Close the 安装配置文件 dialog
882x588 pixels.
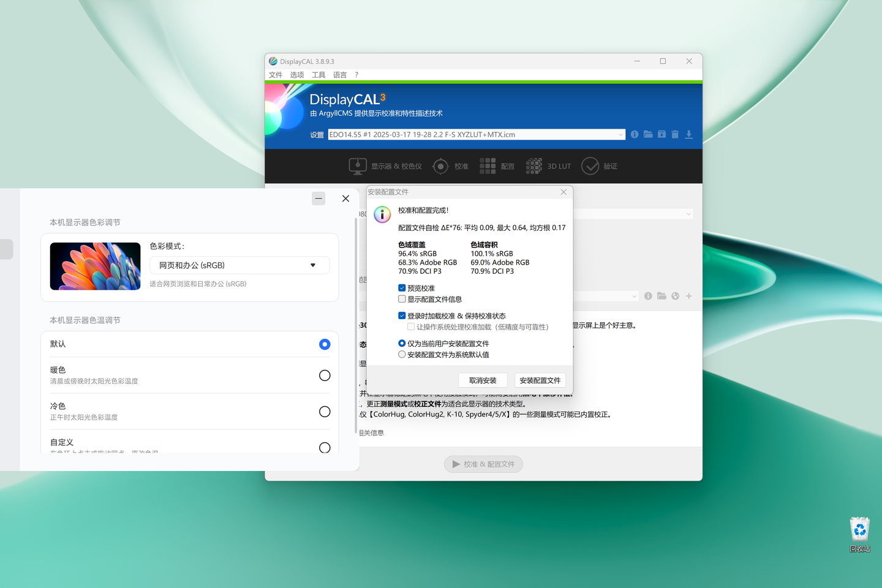[x=563, y=192]
